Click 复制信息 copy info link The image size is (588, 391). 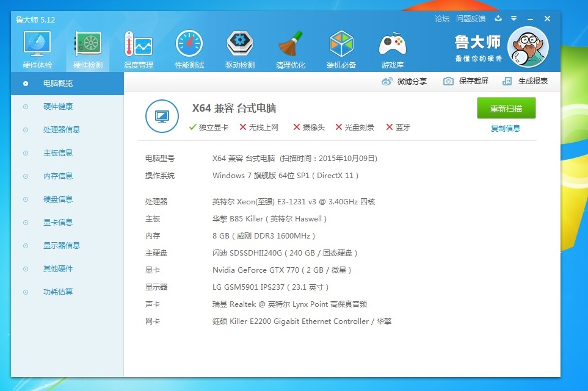click(x=506, y=129)
